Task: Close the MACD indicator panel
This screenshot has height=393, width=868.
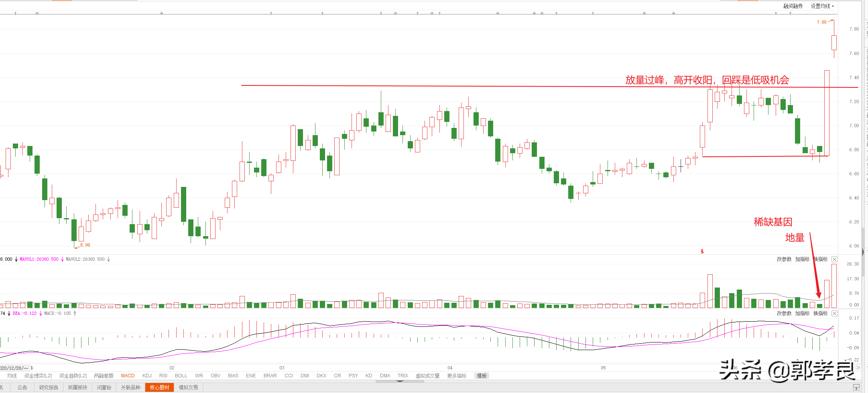Action: tap(834, 313)
